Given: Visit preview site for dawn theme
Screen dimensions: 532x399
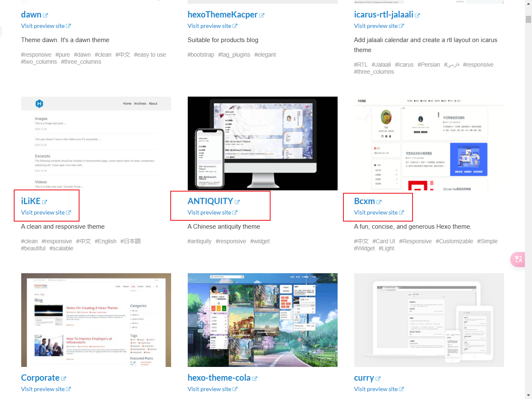Looking at the screenshot, I should tap(46, 26).
